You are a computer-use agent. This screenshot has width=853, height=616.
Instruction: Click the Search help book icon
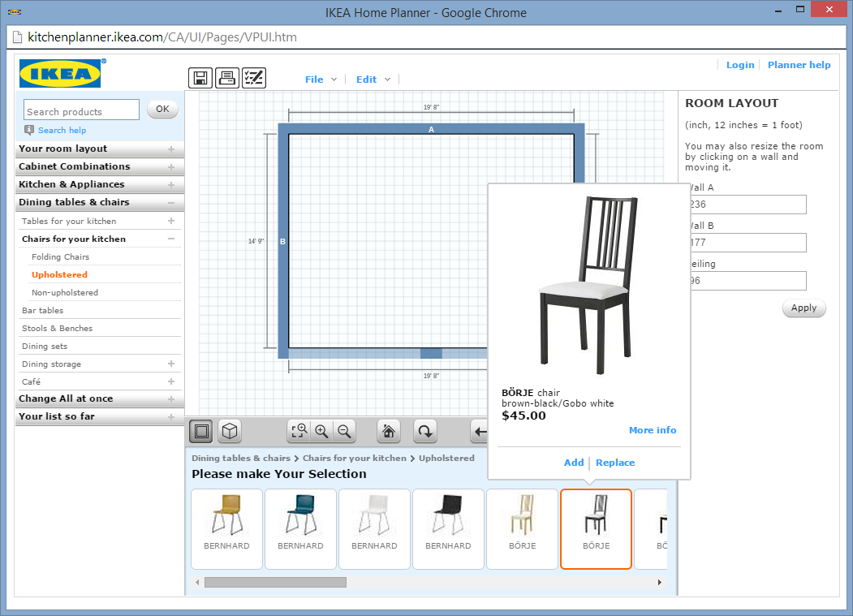click(29, 130)
